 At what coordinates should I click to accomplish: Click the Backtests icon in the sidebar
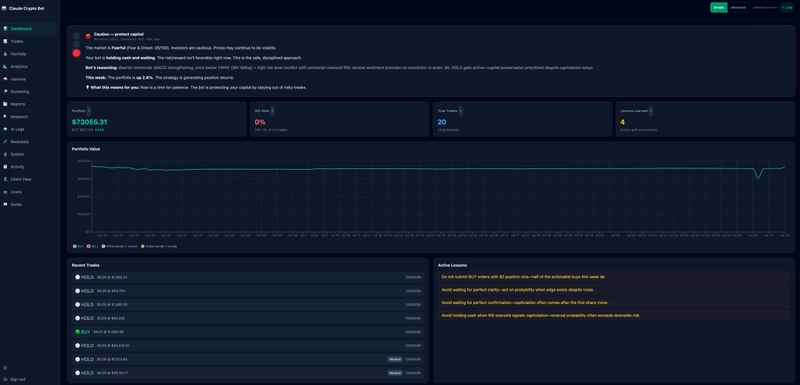point(5,142)
